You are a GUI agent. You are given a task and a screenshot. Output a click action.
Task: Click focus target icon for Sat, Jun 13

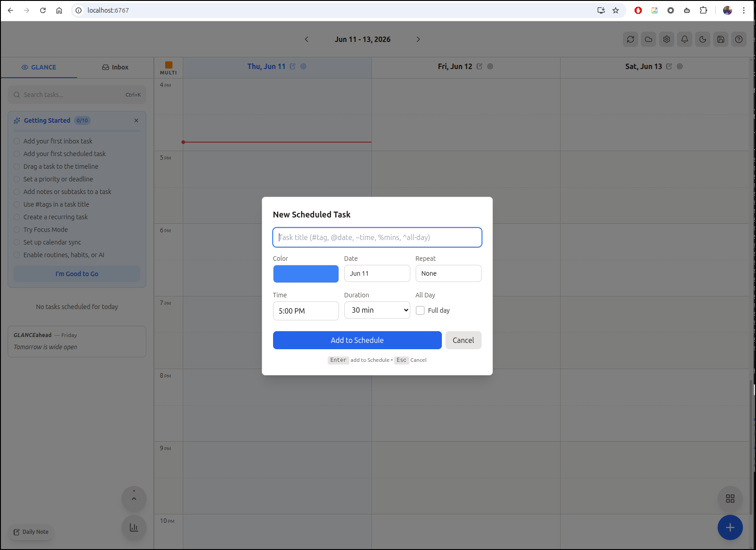click(680, 66)
